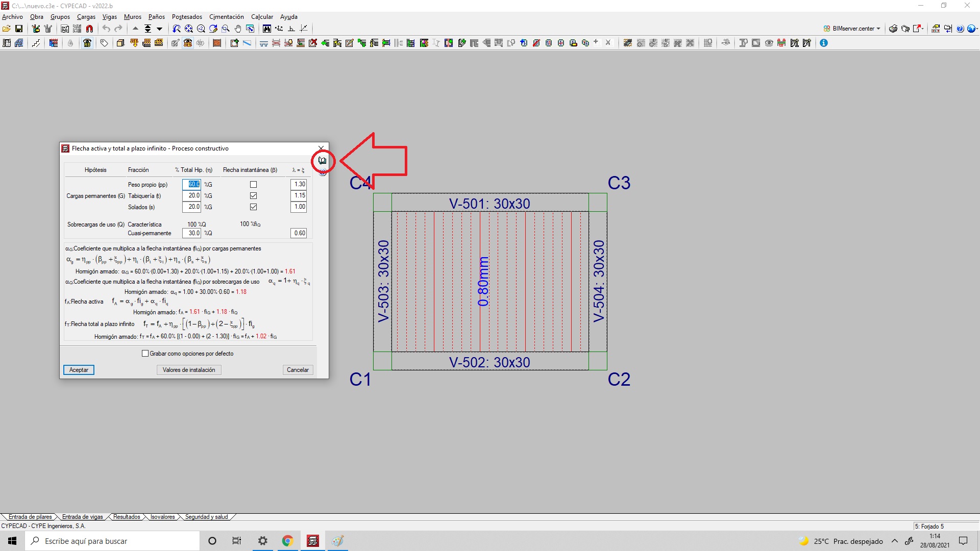Click the red magnet snap icon
Image resolution: width=980 pixels, height=551 pixels.
click(x=89, y=29)
